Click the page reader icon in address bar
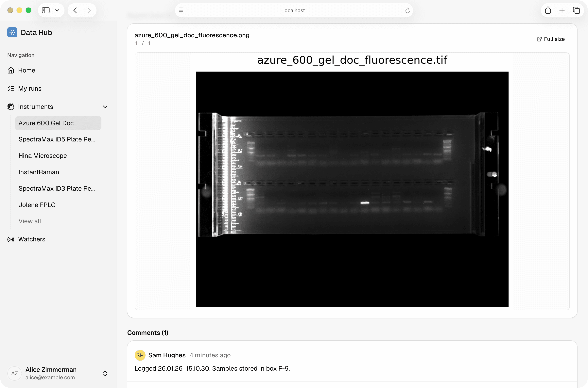This screenshot has height=388, width=588. (181, 10)
